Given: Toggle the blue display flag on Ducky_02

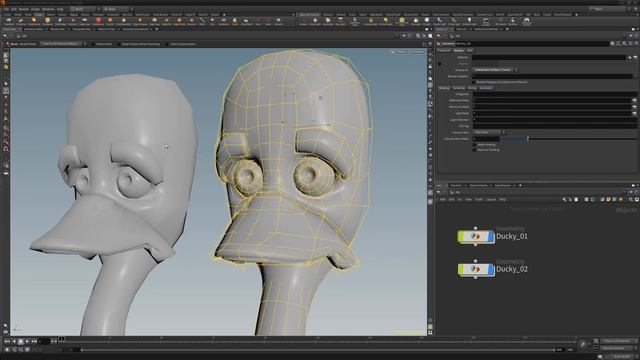Looking at the screenshot, I should coord(491,269).
